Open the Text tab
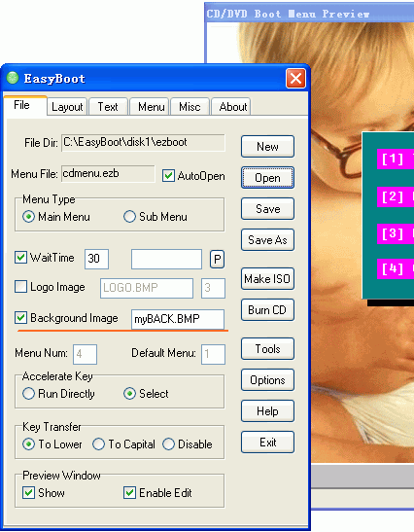Viewport: 414px width, 532px height. click(x=108, y=107)
